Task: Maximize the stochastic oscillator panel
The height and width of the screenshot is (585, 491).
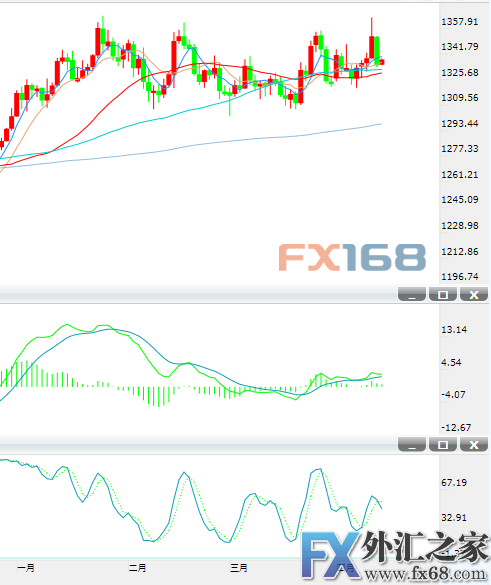Action: (443, 444)
